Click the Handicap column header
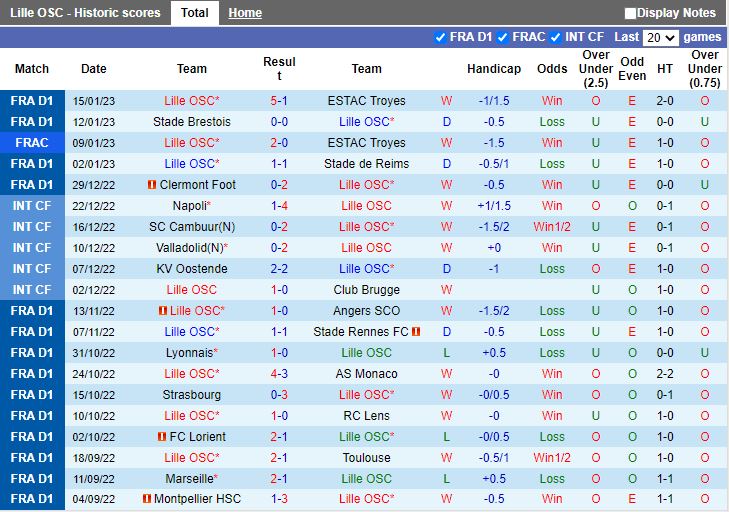This screenshot has width=729, height=512. click(x=494, y=69)
